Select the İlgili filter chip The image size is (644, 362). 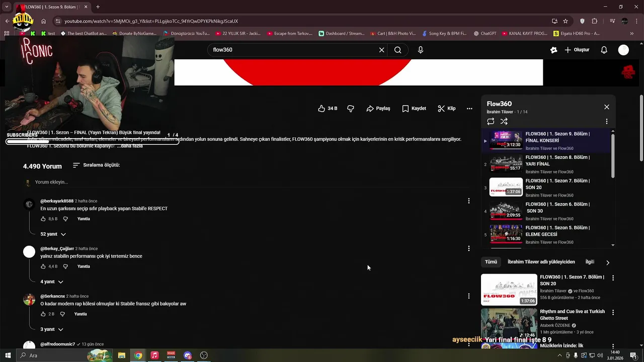pos(590,262)
